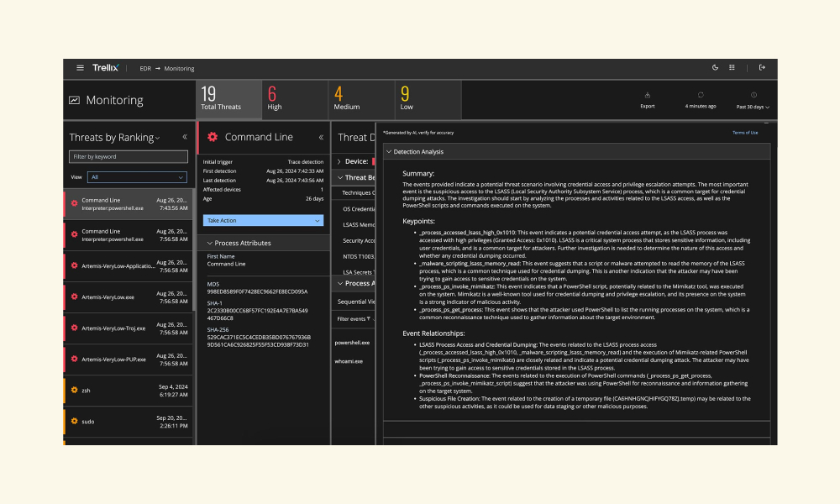Viewport: 840px width, 504px height.
Task: Collapse the Threat Behavior section
Action: pyautogui.click(x=340, y=177)
